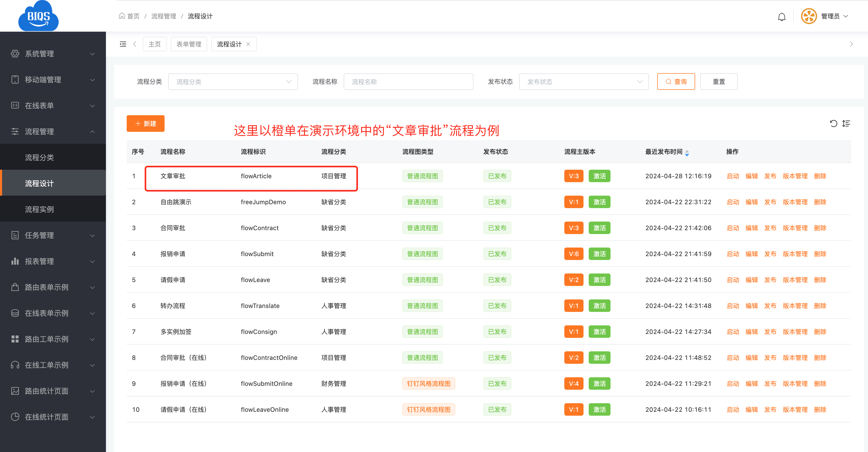Screen dimensions: 868x452
Task: Click the orange 新建 button
Action: tap(146, 124)
